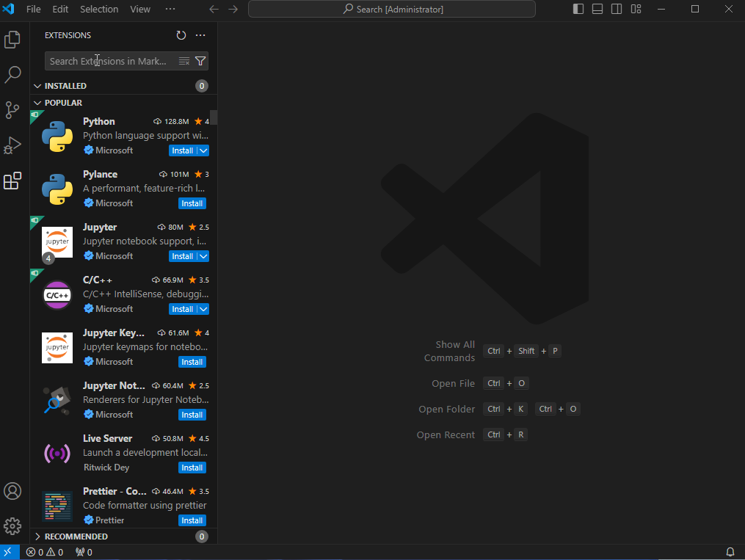This screenshot has width=745, height=560.
Task: Open the Explorer view in activity bar
Action: point(12,40)
